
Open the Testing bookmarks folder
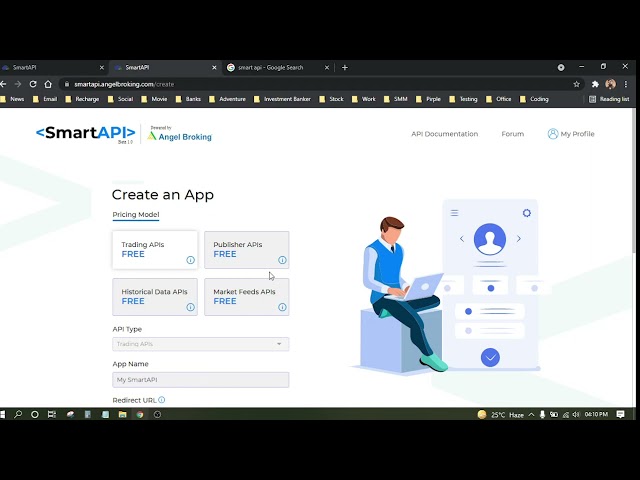[x=463, y=99]
